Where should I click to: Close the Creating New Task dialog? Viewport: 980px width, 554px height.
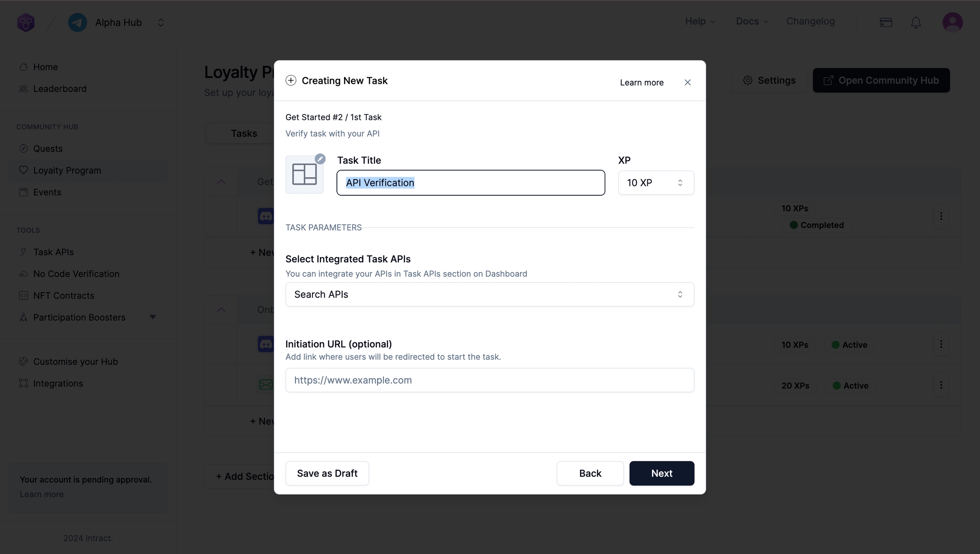[687, 83]
